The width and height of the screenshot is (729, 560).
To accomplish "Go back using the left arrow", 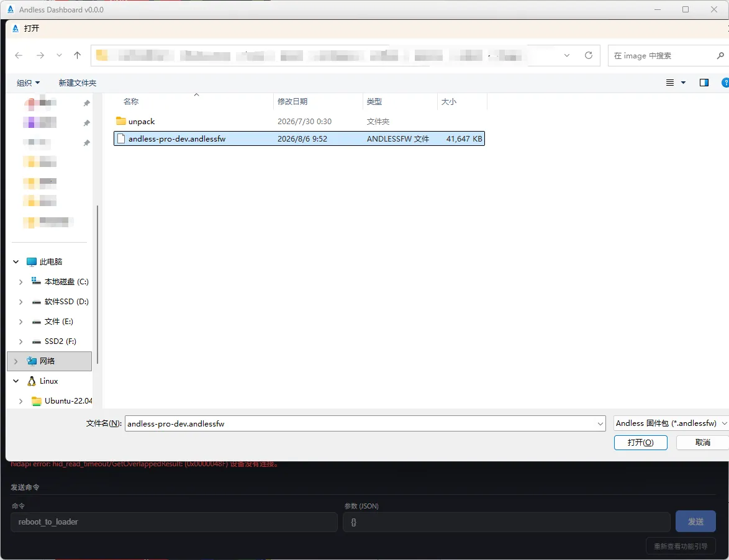I will pyautogui.click(x=19, y=55).
